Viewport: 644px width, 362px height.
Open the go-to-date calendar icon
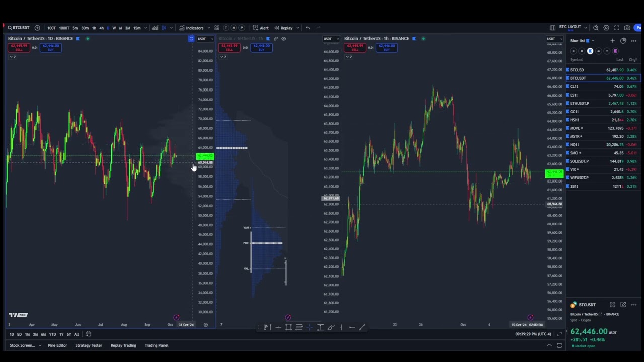pyautogui.click(x=88, y=334)
